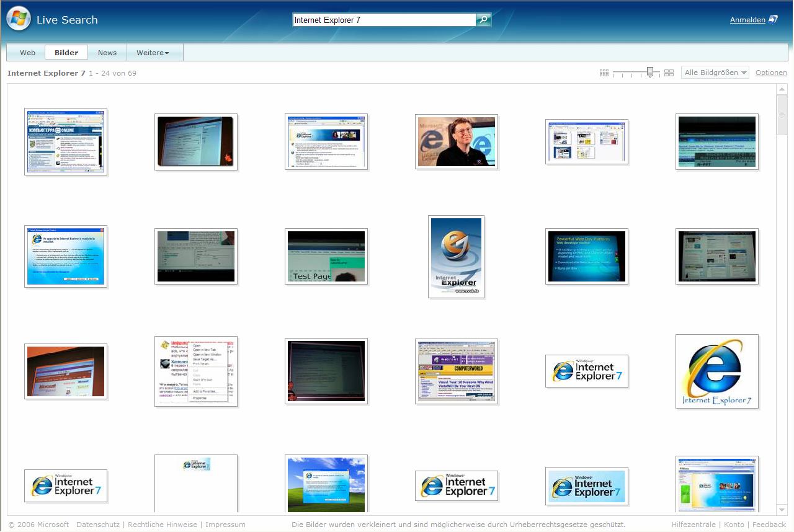Open the Feedback link
The width and height of the screenshot is (794, 532).
coord(769,525)
